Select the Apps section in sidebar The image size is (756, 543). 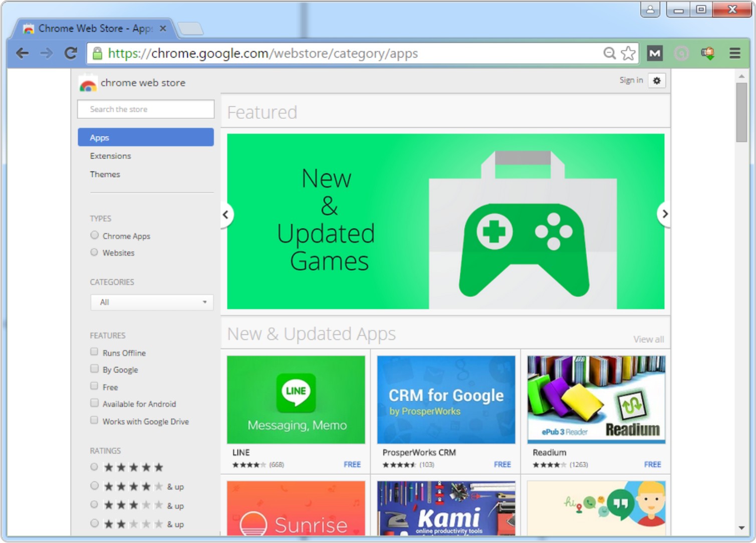(x=146, y=137)
